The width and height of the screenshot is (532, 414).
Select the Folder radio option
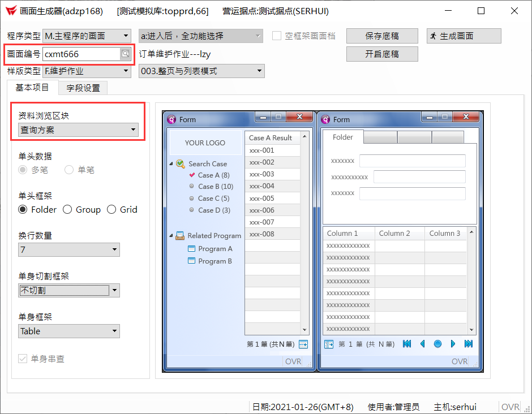coord(23,209)
